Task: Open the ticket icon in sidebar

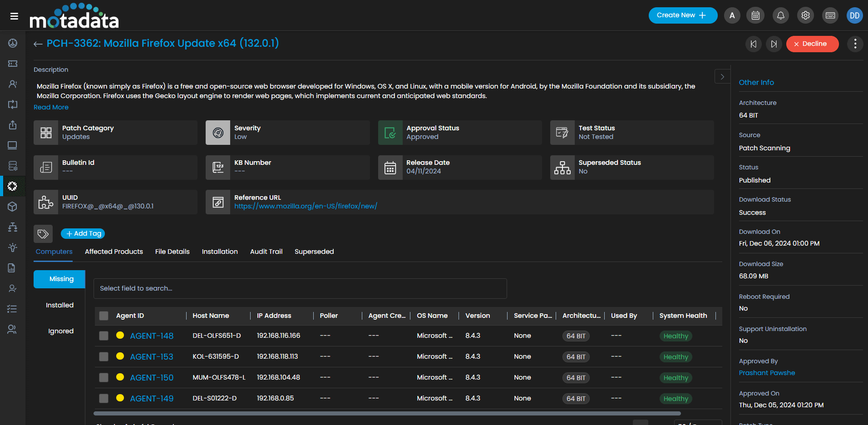Action: (13, 64)
